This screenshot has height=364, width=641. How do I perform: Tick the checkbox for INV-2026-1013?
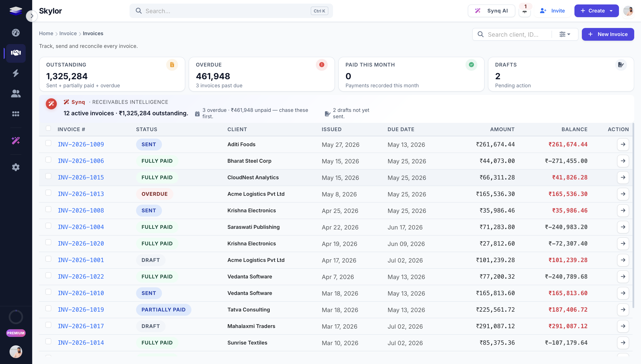click(48, 193)
